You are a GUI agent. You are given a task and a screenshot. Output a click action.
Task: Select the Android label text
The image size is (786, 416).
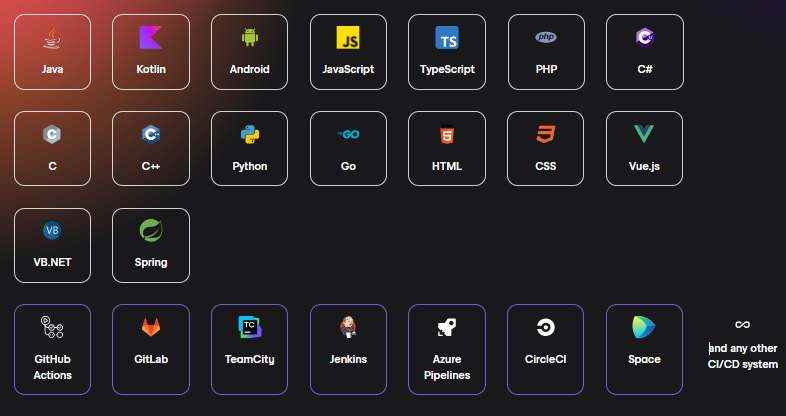pos(250,69)
